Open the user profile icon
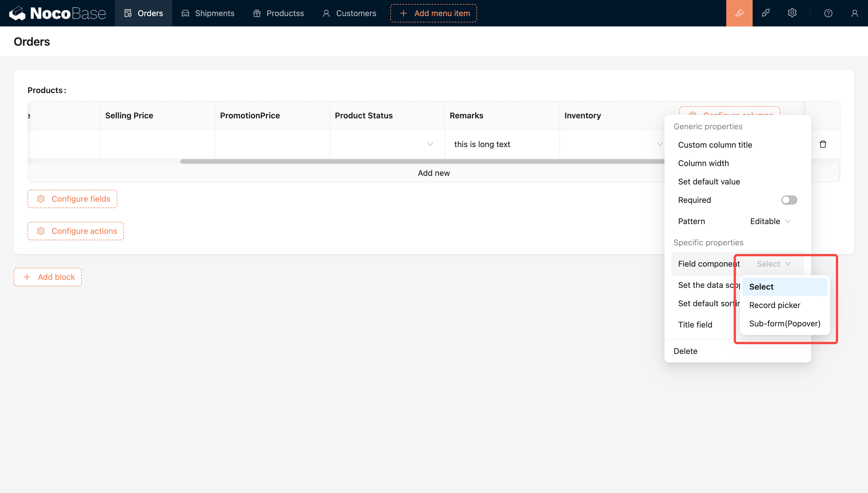Viewport: 868px width, 493px height. tap(855, 13)
